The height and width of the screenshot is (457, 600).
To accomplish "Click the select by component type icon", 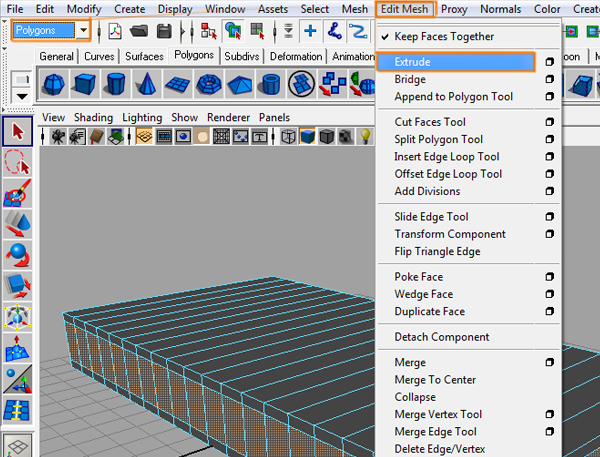I will pyautogui.click(x=258, y=31).
